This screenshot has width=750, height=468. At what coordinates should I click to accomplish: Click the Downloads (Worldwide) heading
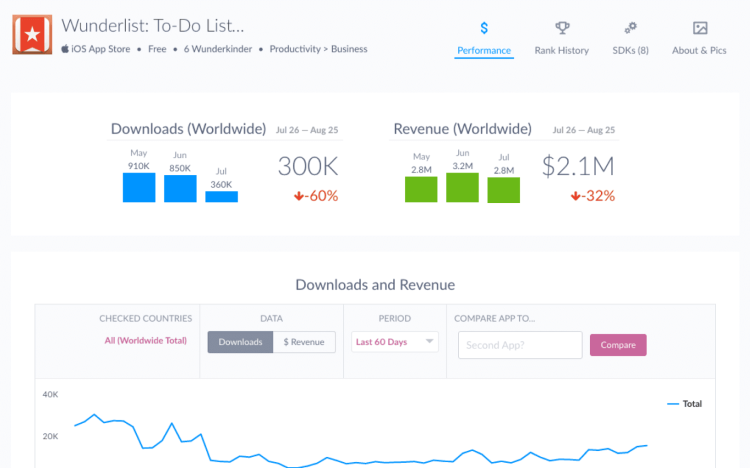(x=188, y=129)
